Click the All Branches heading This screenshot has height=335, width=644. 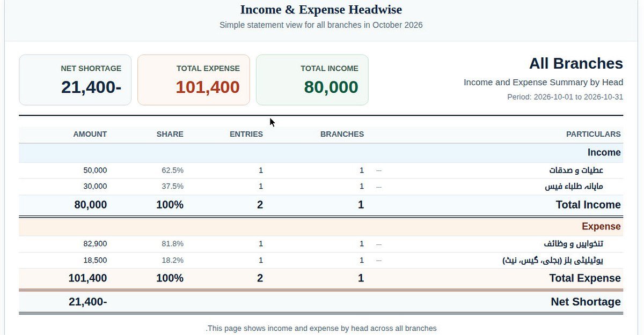[576, 64]
